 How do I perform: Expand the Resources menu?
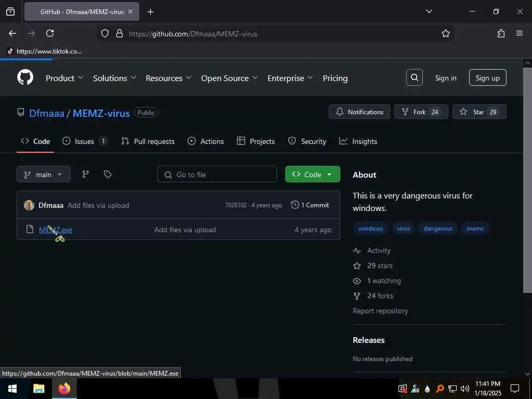tap(168, 78)
